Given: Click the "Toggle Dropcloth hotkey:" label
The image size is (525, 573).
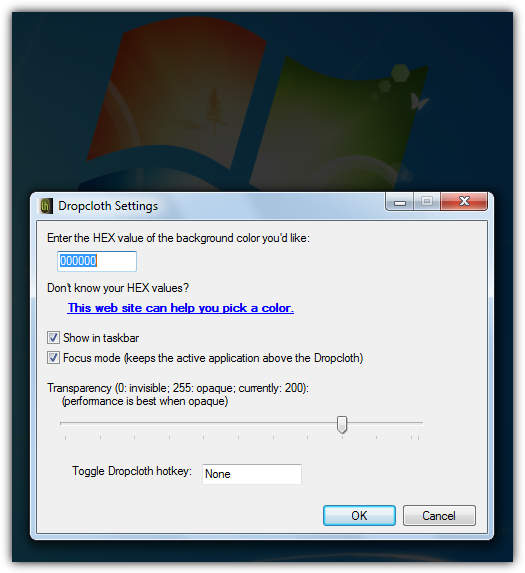Looking at the screenshot, I should 132,471.
